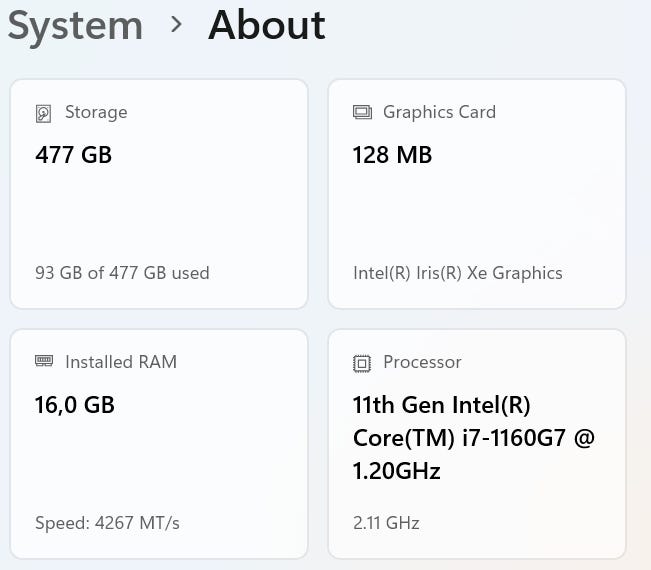Select the Processor title label
651x570 pixels.
tap(422, 362)
